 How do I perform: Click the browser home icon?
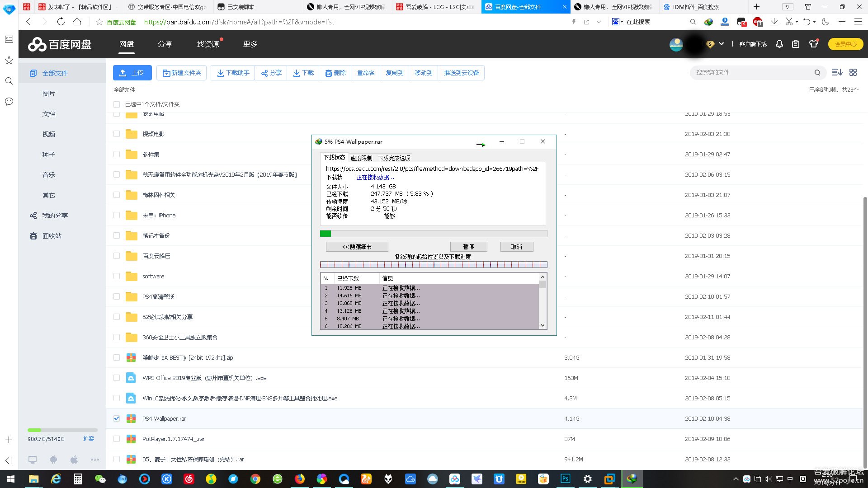[x=77, y=22]
